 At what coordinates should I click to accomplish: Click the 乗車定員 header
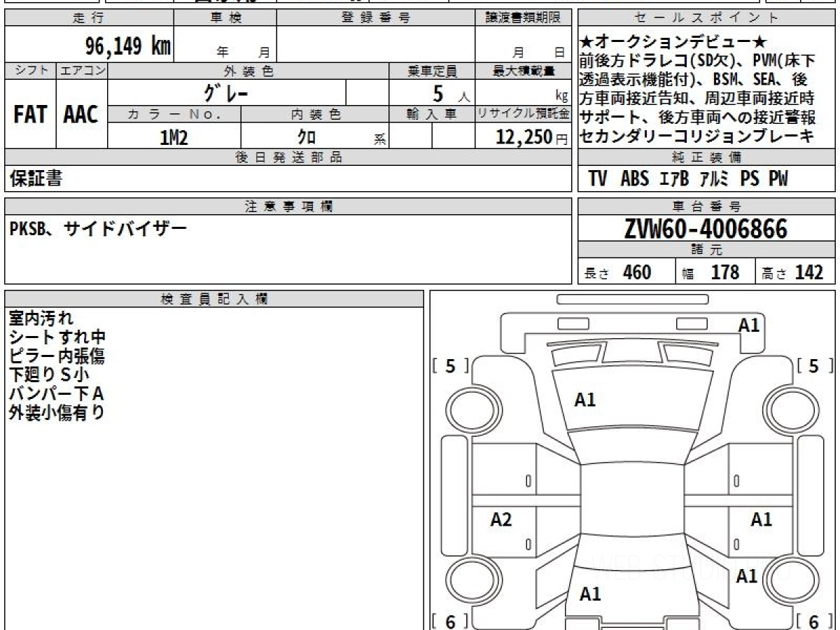[x=433, y=71]
